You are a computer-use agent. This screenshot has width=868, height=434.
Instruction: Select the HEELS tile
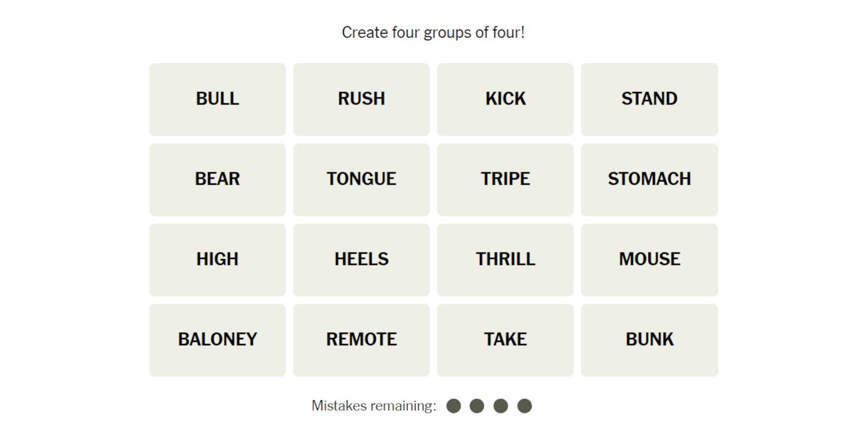point(361,260)
